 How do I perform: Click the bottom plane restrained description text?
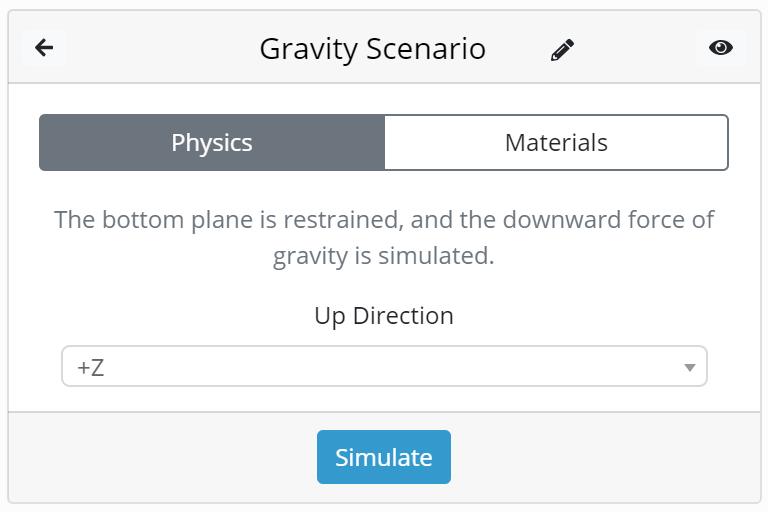tap(384, 237)
